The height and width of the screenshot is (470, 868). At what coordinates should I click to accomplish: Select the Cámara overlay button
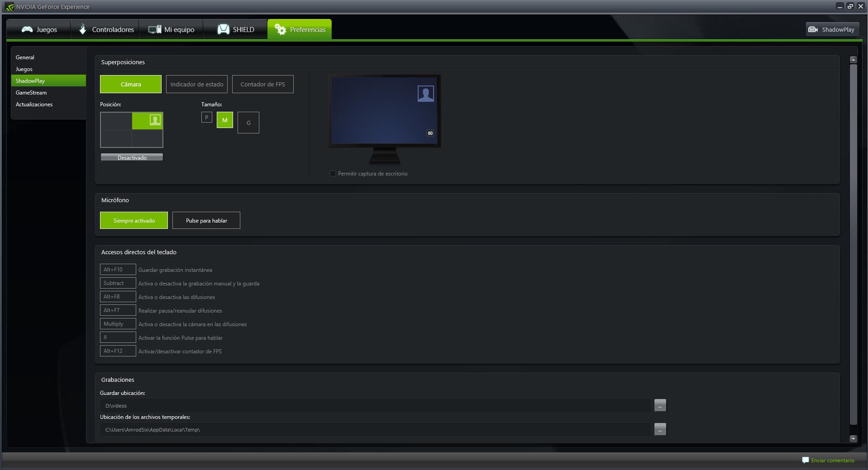[x=131, y=84]
